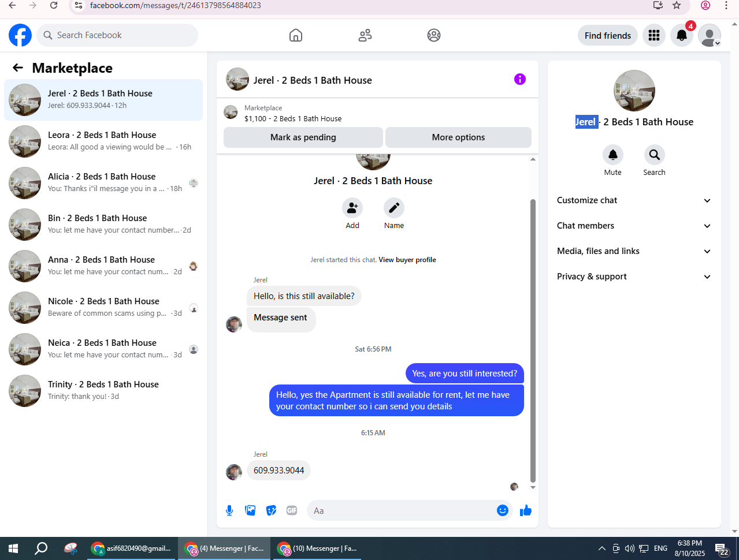This screenshot has height=560, width=739.
Task: Reload the page in the browser
Action: 54,5
